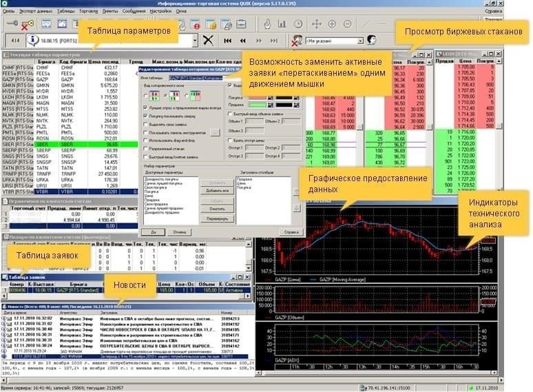Open the Связь menu
The height and width of the screenshot is (392, 533).
pos(9,11)
